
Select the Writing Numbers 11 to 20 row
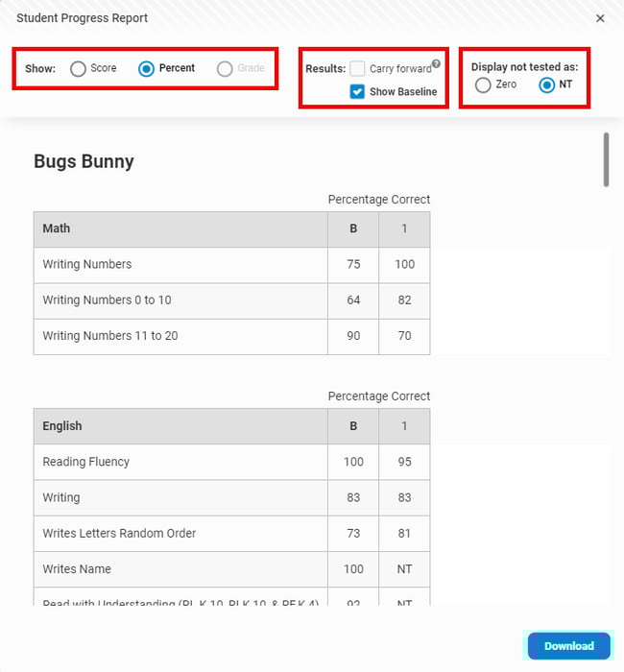pos(109,336)
